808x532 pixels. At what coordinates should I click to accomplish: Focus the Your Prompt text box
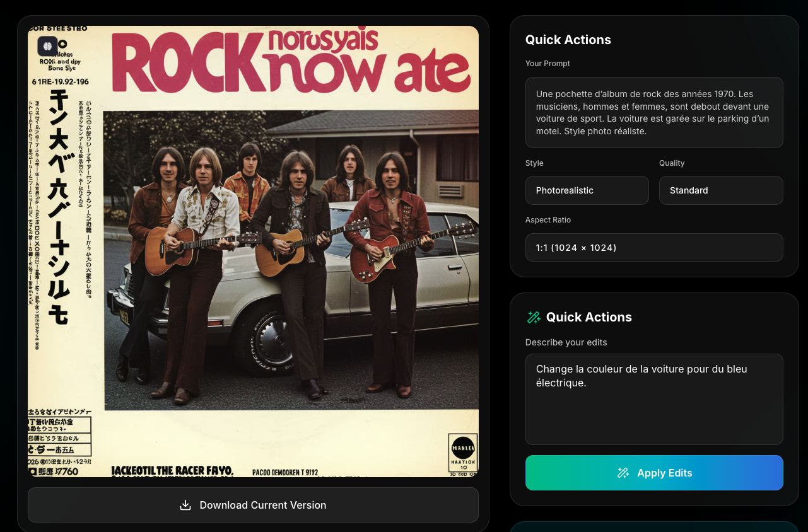click(x=653, y=112)
